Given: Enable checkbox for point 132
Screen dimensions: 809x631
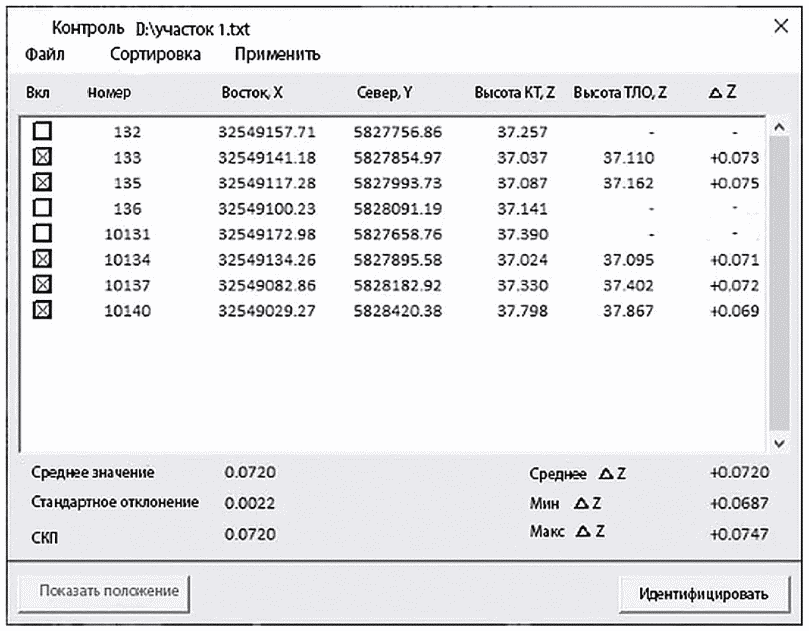Looking at the screenshot, I should pyautogui.click(x=42, y=131).
